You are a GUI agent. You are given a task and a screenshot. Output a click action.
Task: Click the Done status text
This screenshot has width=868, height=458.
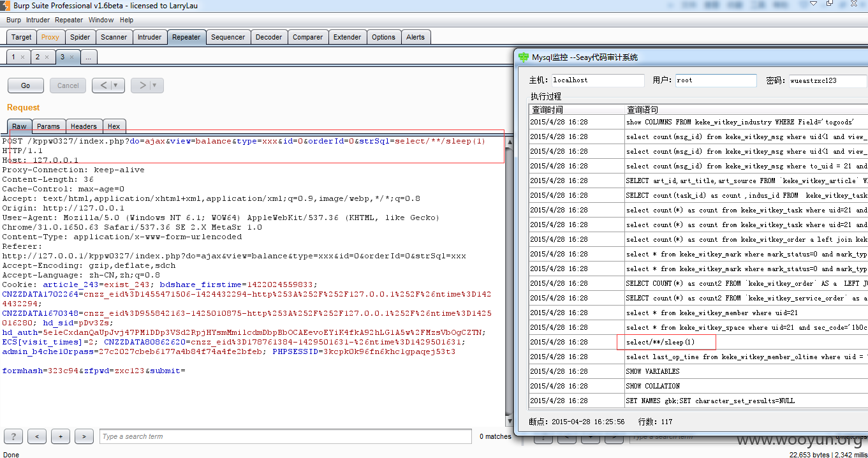coord(11,454)
